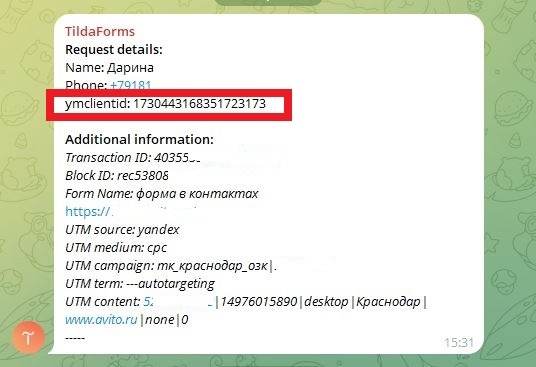Click the message timestamp 15:31
536x367 pixels.
pyautogui.click(x=459, y=342)
